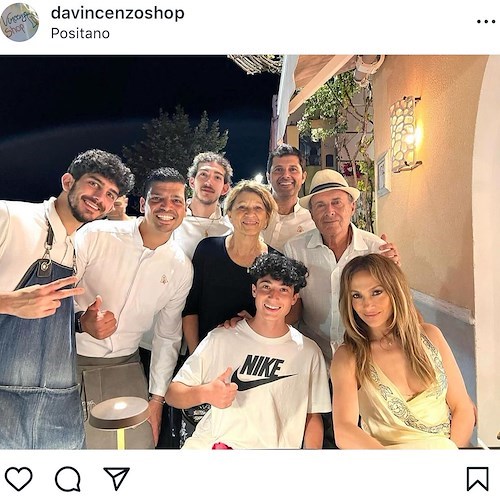Save the post with the bookmark icon
500x500 pixels.
[x=477, y=479]
